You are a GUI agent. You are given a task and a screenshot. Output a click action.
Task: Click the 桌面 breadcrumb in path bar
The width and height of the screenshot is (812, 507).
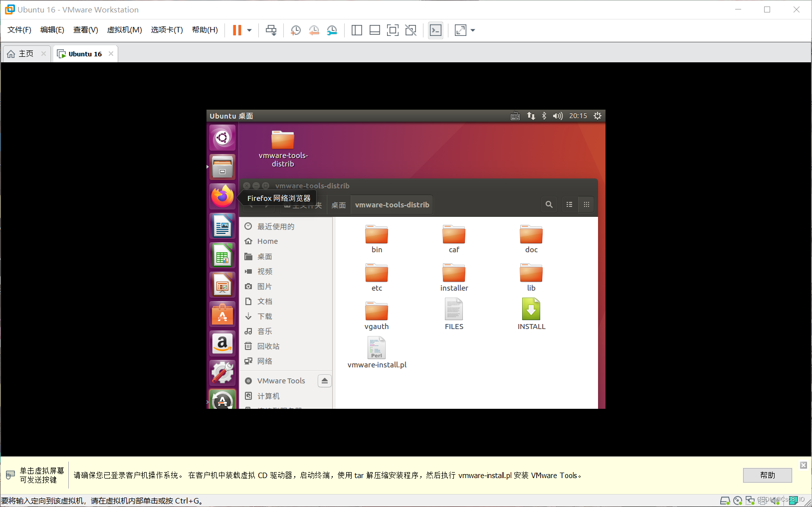click(339, 205)
